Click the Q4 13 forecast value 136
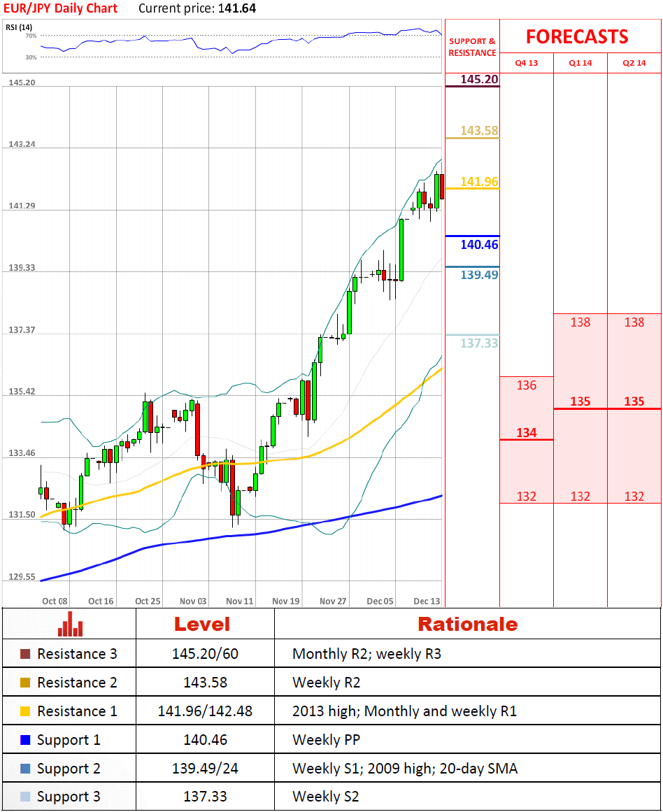The image size is (663, 812). coord(526,385)
